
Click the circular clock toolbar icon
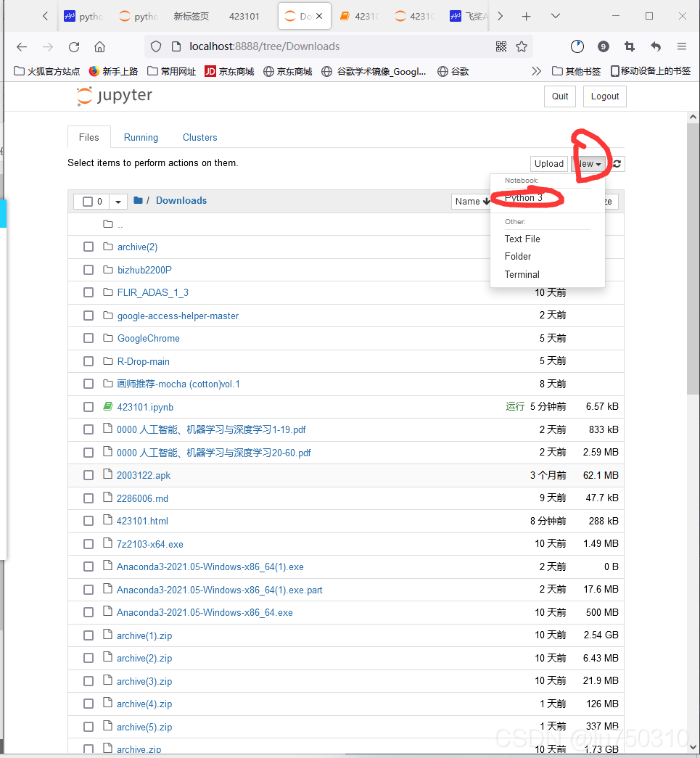(577, 46)
